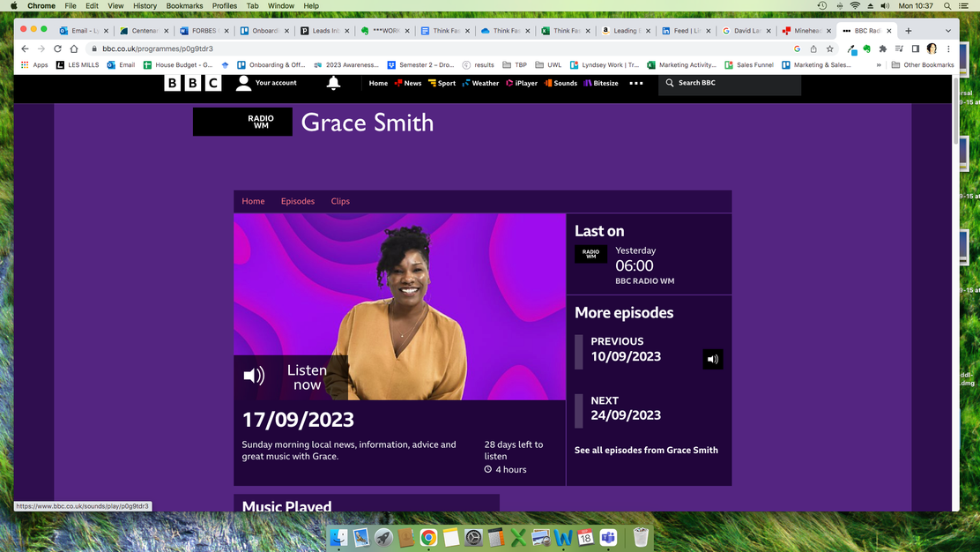The image size is (980, 552).
Task: Click the Chrome home button
Action: 74,48
